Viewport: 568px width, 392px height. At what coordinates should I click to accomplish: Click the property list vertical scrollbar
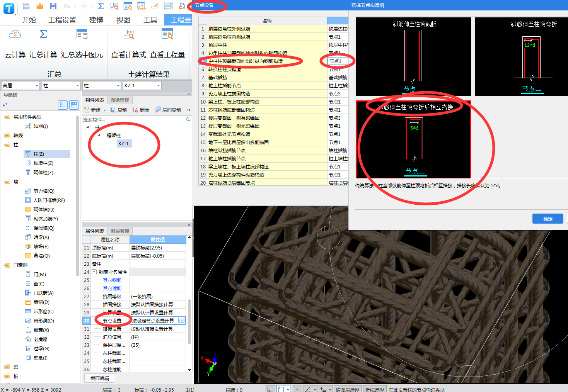point(189,322)
